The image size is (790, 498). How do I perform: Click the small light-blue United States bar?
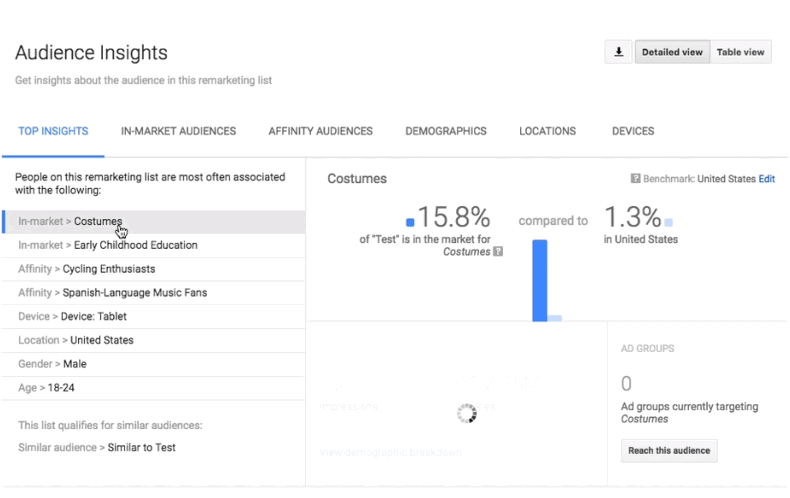point(555,318)
